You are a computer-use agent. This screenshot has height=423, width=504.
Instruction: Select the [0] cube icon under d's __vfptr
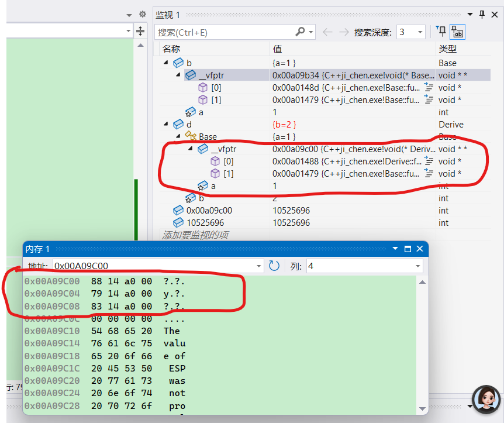pos(215,161)
